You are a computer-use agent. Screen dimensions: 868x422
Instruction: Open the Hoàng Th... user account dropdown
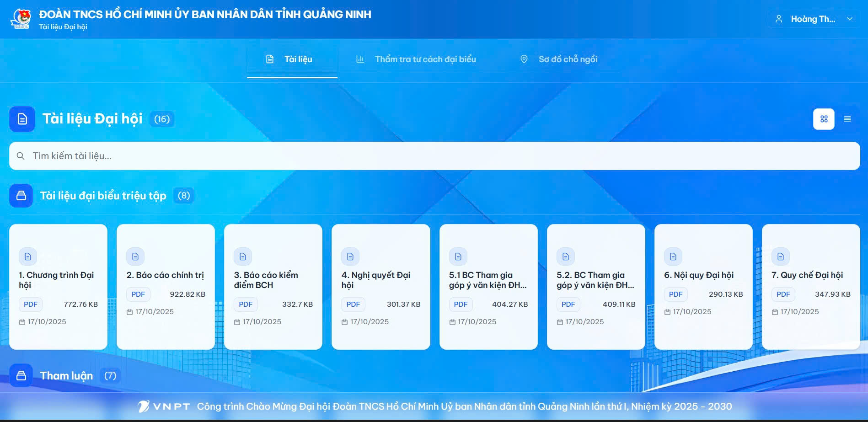813,19
